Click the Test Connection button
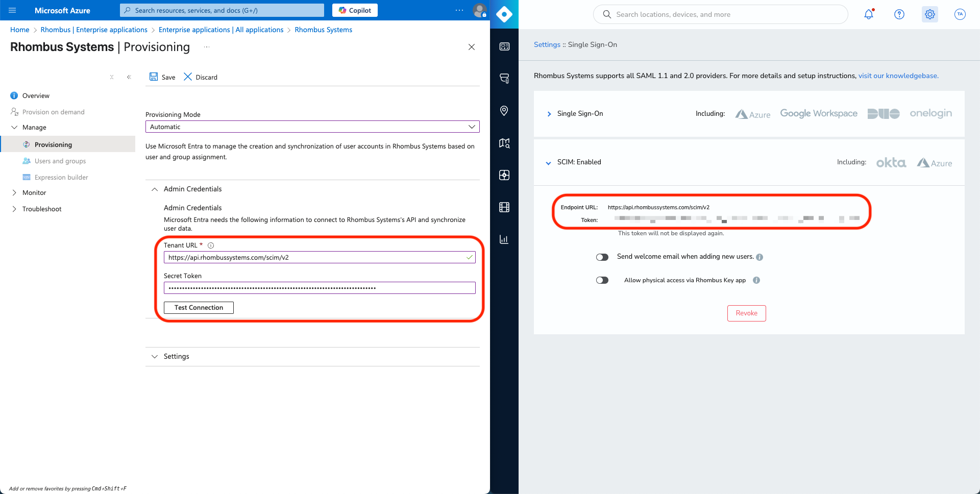980x494 pixels. [x=199, y=308]
